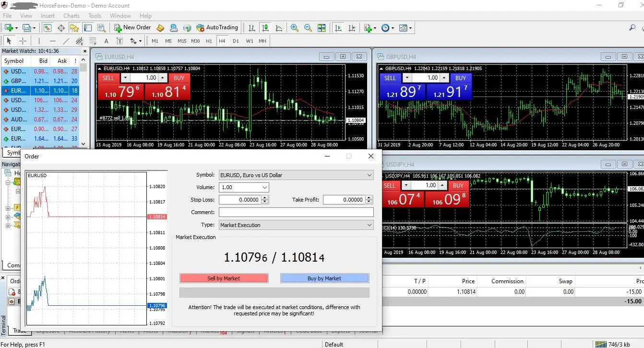Toggle the Data Window crosshair-circle icon
Image resolution: width=644 pixels, height=348 pixels.
(61, 28)
